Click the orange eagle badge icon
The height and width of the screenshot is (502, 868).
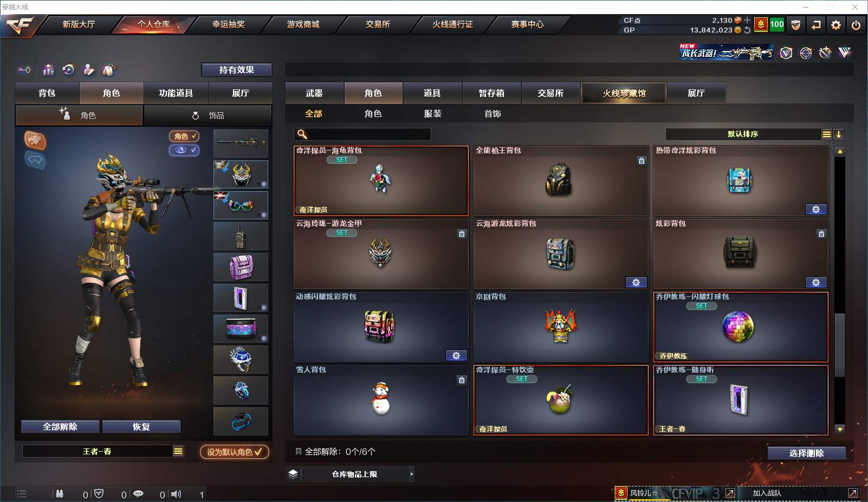point(35,140)
